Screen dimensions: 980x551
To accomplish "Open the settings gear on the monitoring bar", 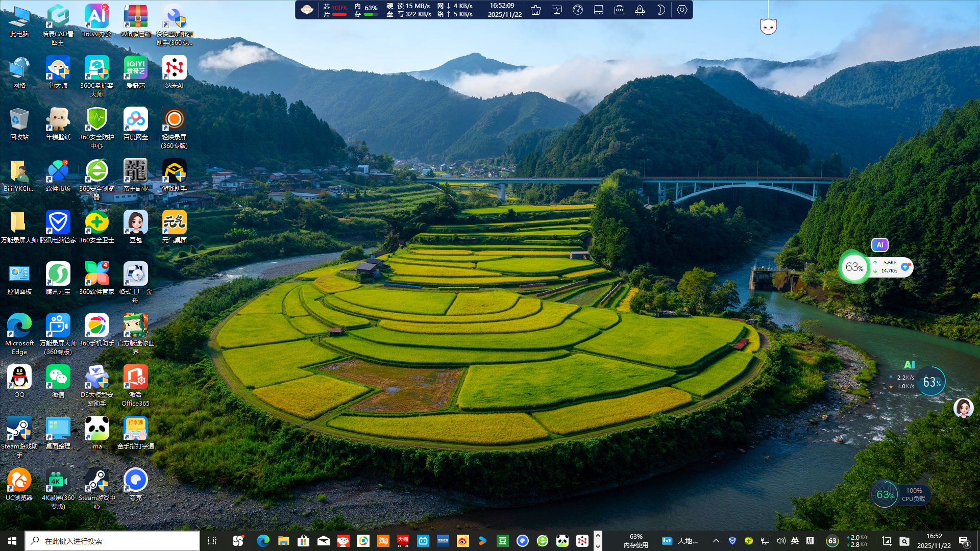I will point(682,10).
